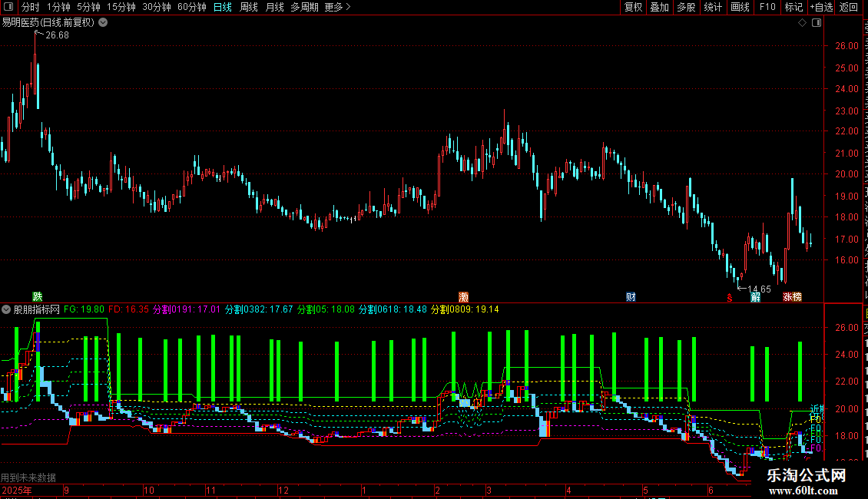Click the 分割05: 18.08 value

click(326, 309)
